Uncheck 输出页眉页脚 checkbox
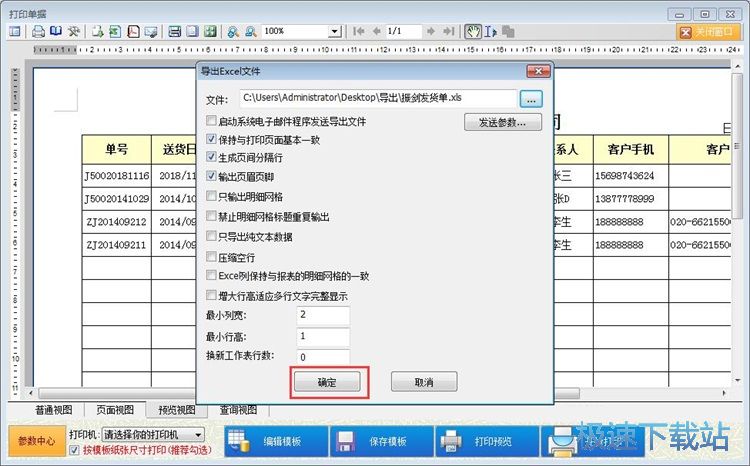This screenshot has height=466, width=750. coord(211,176)
